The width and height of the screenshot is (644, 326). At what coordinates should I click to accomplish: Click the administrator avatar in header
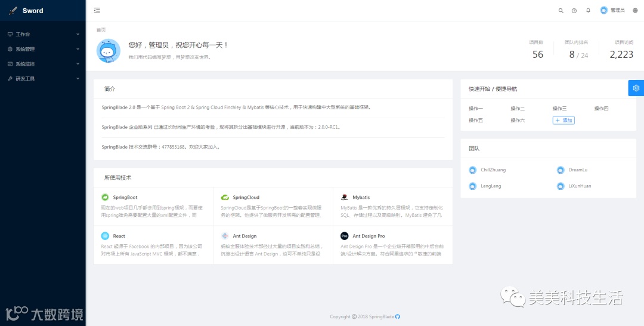pyautogui.click(x=603, y=10)
